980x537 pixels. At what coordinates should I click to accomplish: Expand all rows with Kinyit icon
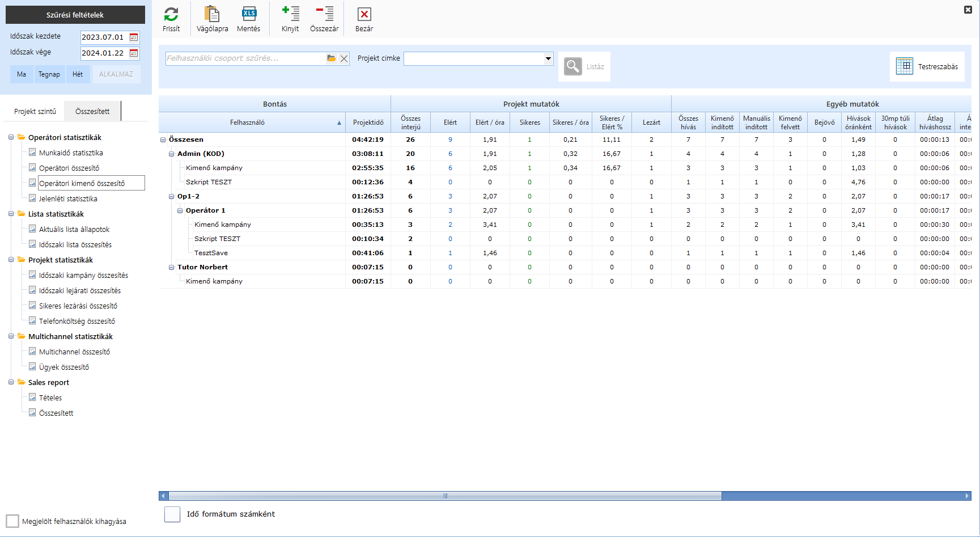click(290, 15)
